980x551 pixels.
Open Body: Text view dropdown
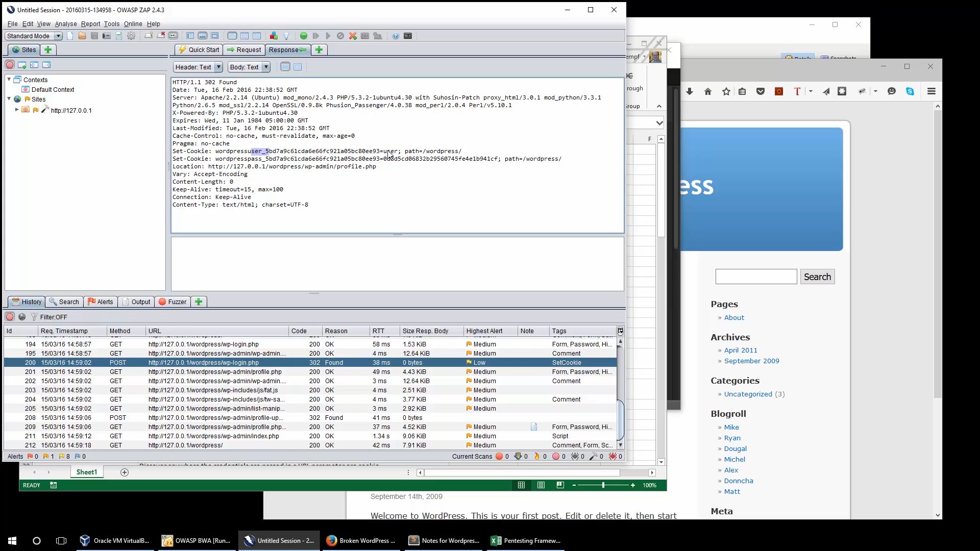249,67
